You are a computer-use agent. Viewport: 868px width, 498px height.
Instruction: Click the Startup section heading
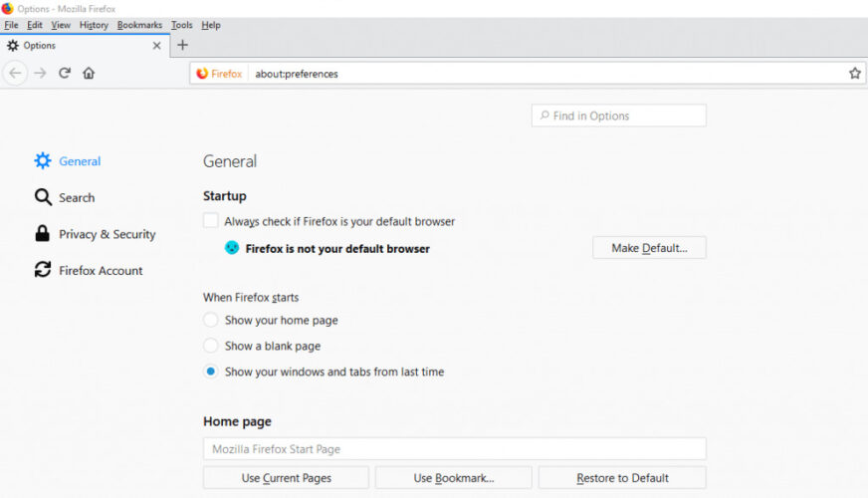coord(225,196)
